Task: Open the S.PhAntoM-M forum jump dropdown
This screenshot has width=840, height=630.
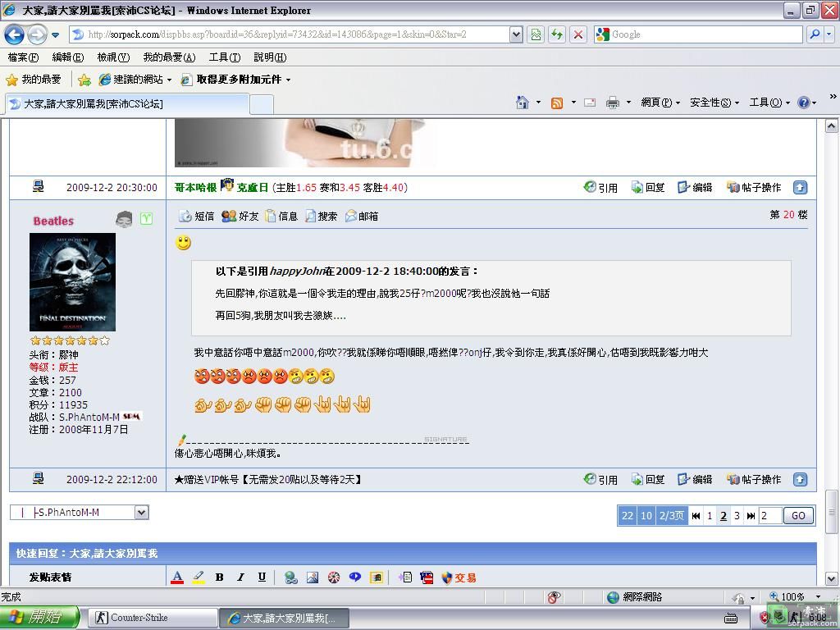Action: tap(141, 513)
